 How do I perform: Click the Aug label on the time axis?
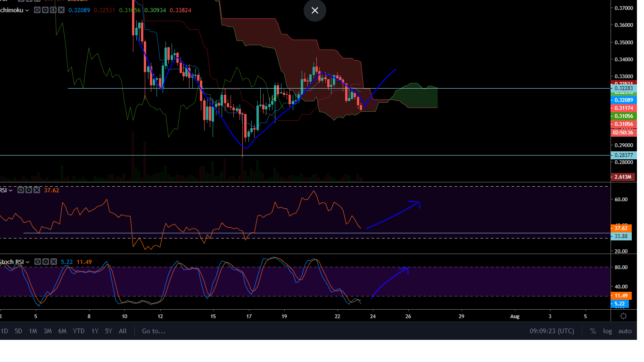[x=515, y=316]
